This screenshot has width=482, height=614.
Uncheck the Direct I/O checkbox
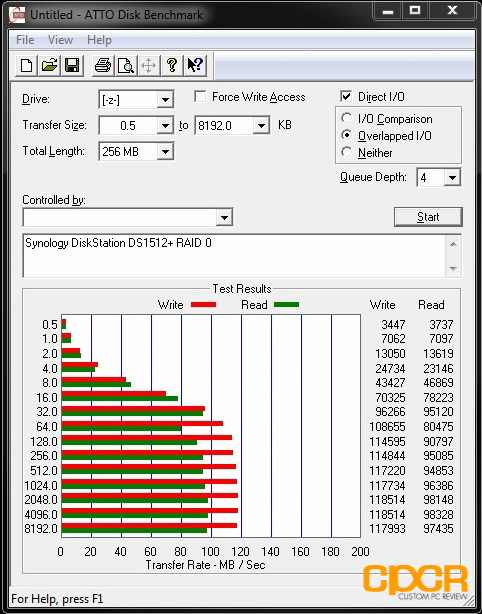[346, 96]
